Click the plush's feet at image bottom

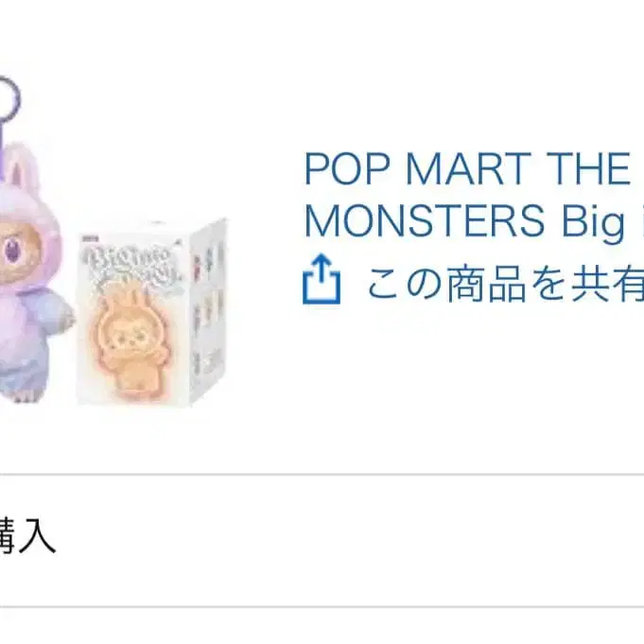pos(23,394)
